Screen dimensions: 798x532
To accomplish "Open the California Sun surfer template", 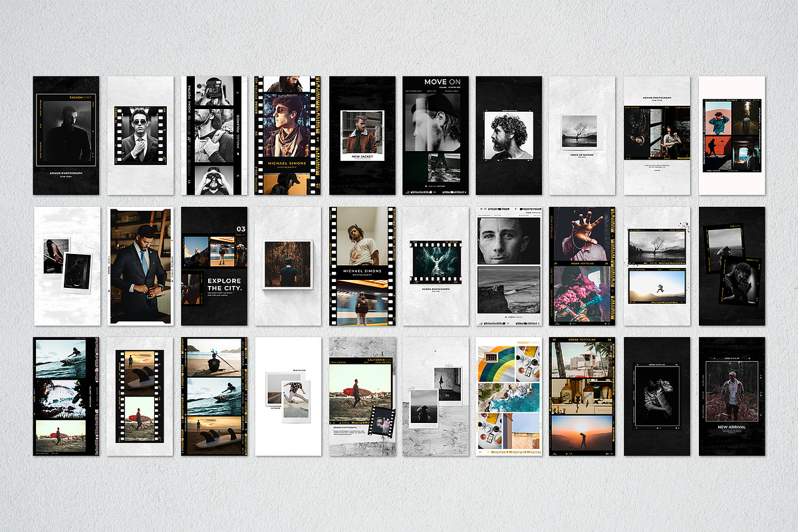I will click(362, 396).
